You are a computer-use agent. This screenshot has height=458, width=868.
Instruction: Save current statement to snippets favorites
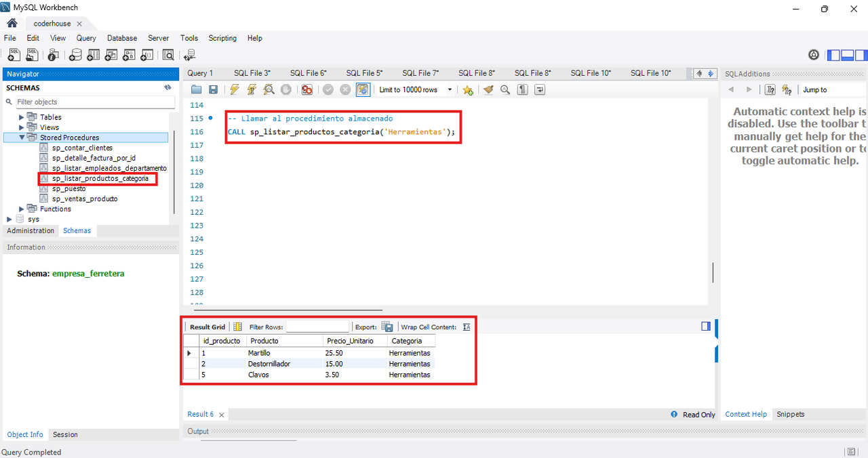467,89
